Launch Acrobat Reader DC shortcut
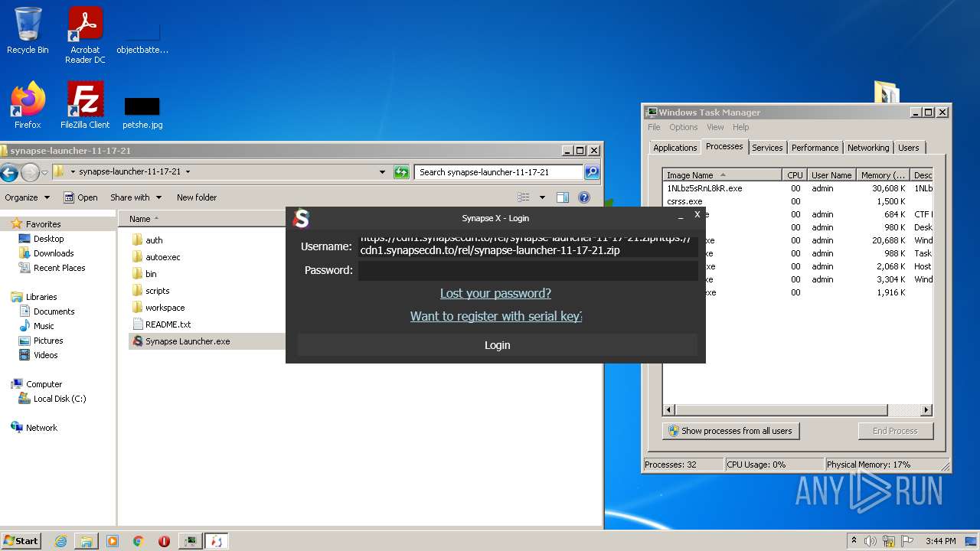 click(85, 35)
